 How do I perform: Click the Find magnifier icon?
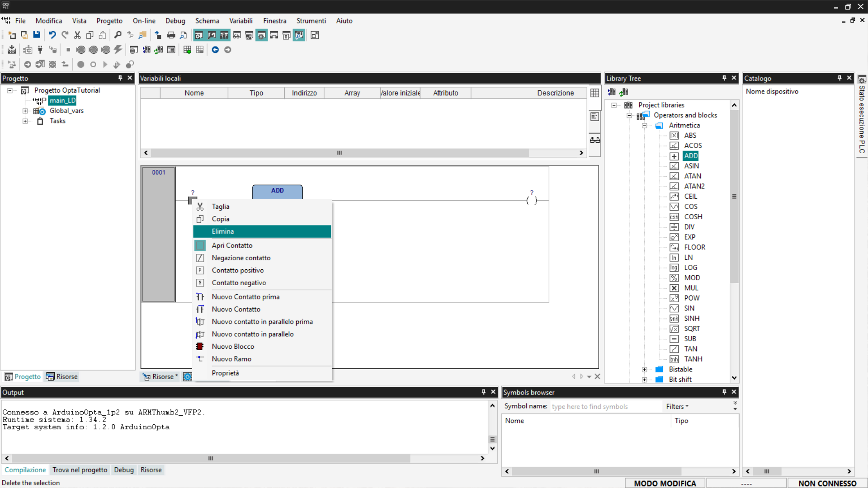click(118, 35)
